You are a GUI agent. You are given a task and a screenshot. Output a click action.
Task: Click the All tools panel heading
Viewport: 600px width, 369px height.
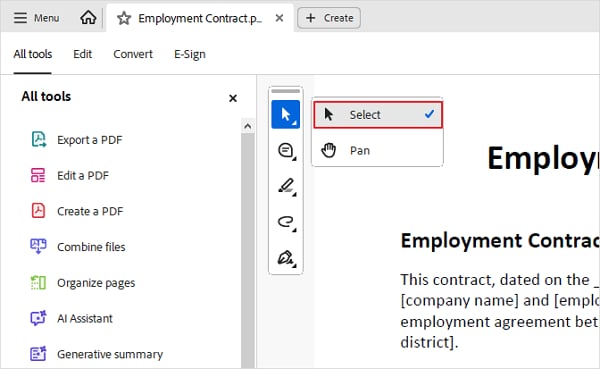tap(46, 96)
